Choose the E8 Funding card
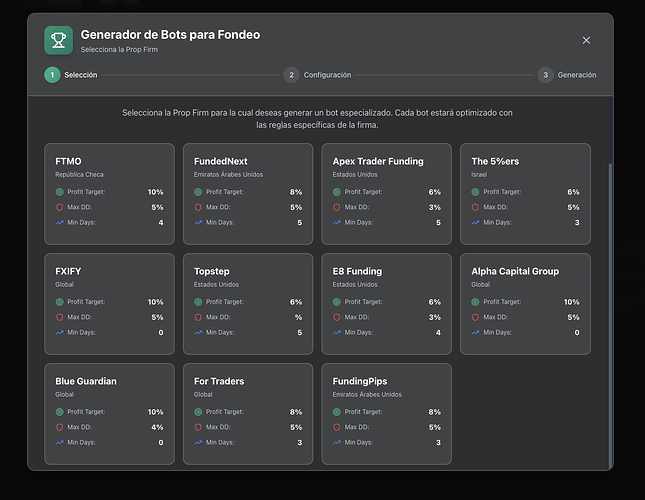 pos(387,304)
